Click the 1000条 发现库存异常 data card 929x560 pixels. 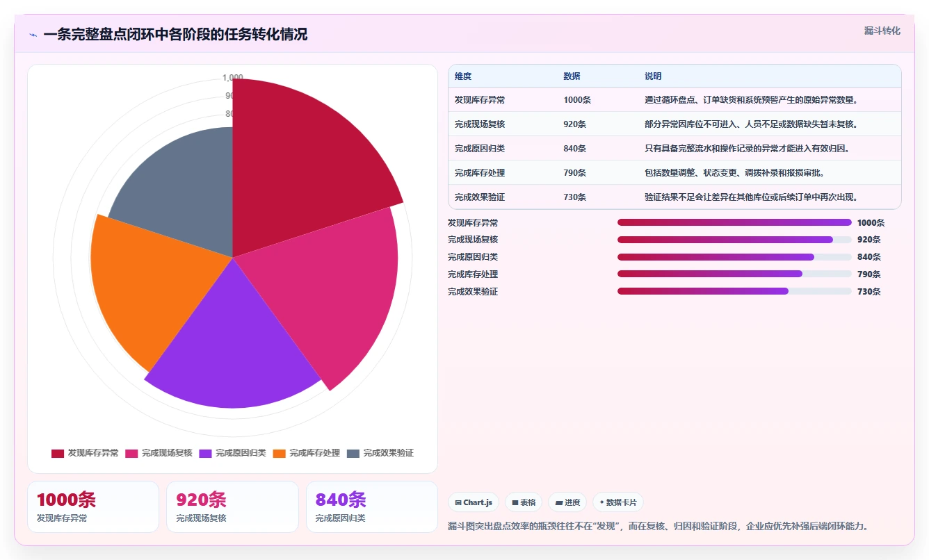pos(93,507)
